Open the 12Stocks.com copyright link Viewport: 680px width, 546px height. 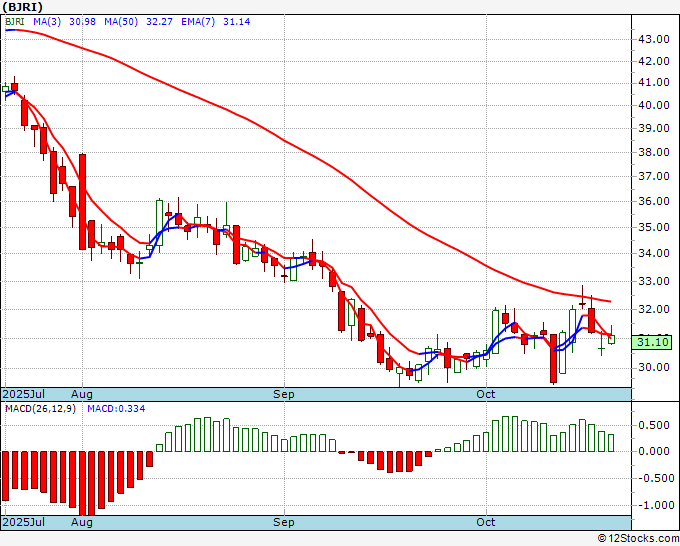[x=638, y=539]
